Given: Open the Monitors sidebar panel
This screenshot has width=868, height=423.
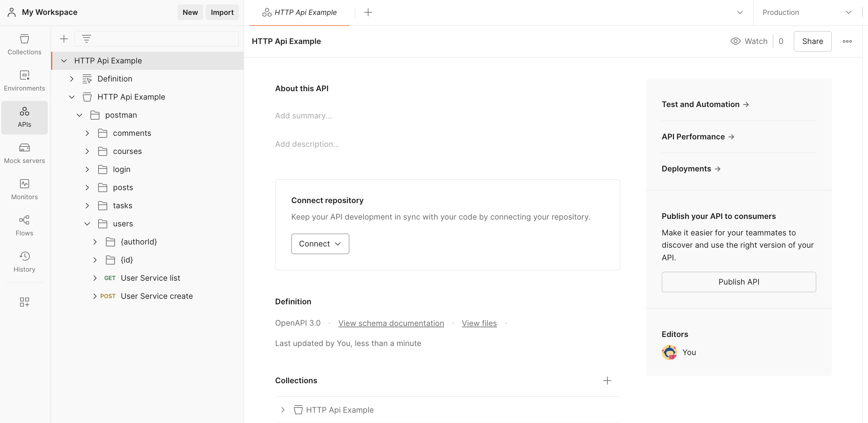Looking at the screenshot, I should [x=24, y=189].
